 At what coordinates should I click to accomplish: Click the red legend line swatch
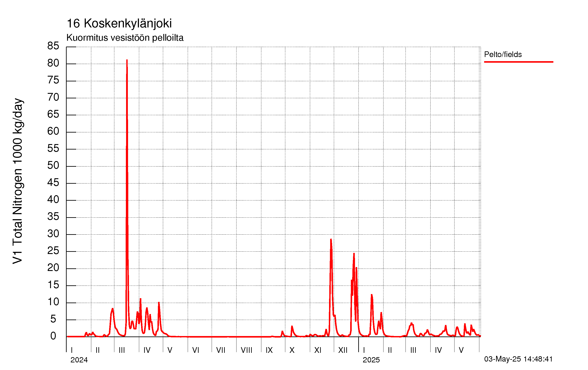tap(519, 62)
